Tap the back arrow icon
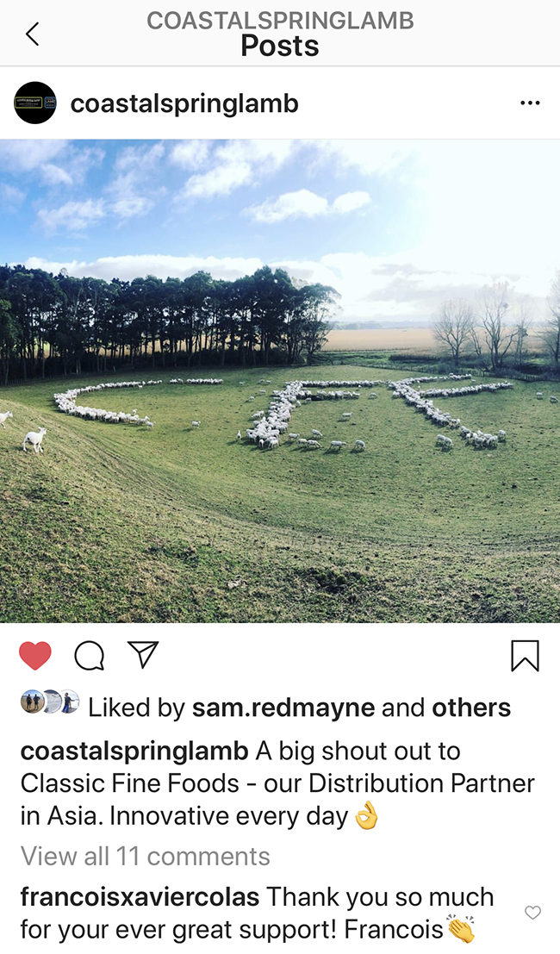 pyautogui.click(x=33, y=34)
